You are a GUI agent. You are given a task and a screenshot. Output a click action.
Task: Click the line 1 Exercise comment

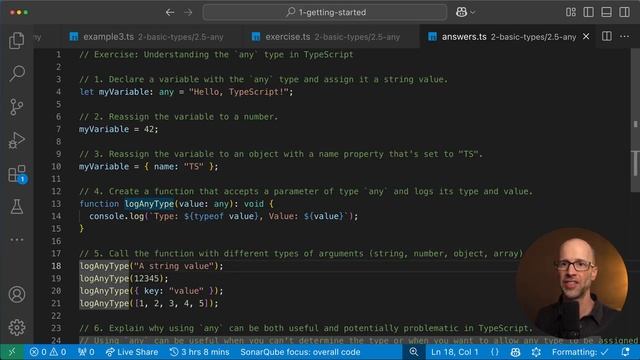(x=216, y=55)
